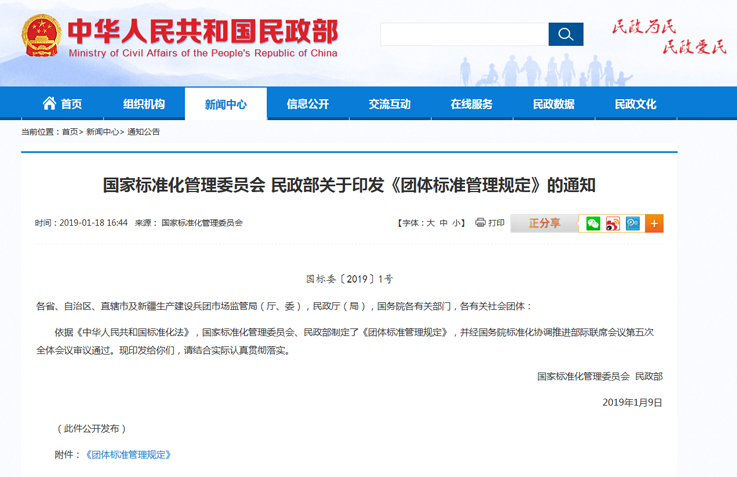The width and height of the screenshot is (737, 477).
Task: Click the national emblem logo
Action: (41, 35)
